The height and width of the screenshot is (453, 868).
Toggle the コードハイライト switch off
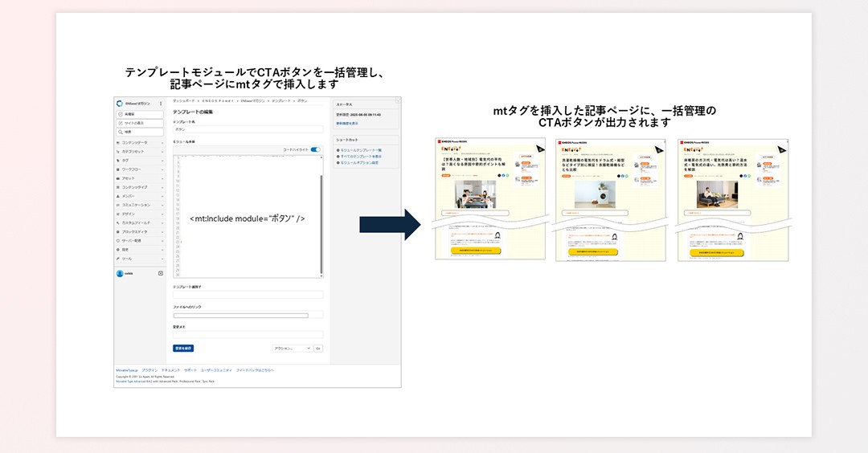click(x=315, y=149)
